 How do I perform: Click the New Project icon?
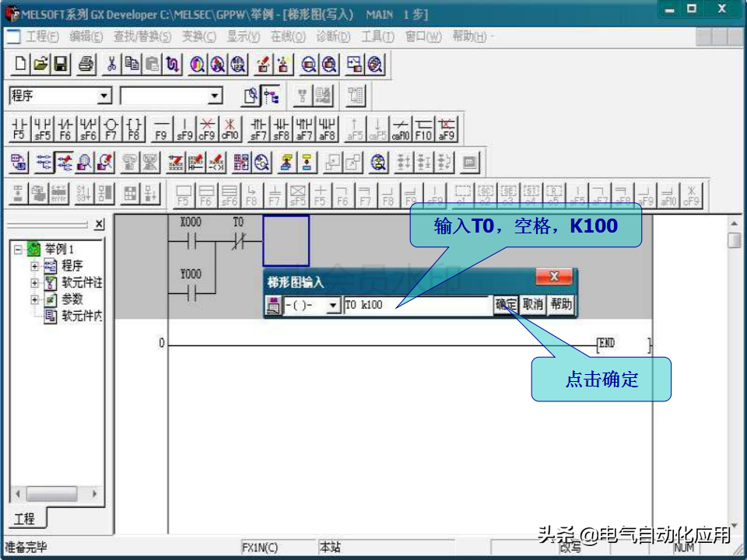tap(20, 65)
